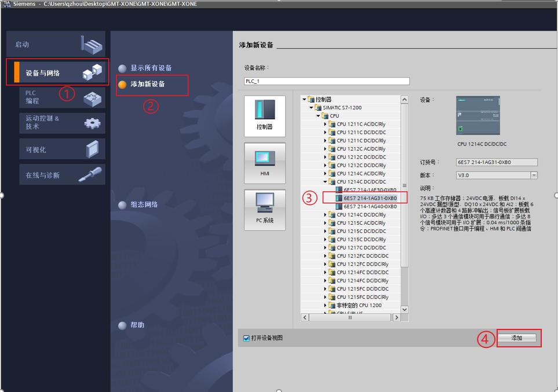Expand the CPU 1215C DC/DC/DC folder
558x392 pixels.
coord(326,231)
